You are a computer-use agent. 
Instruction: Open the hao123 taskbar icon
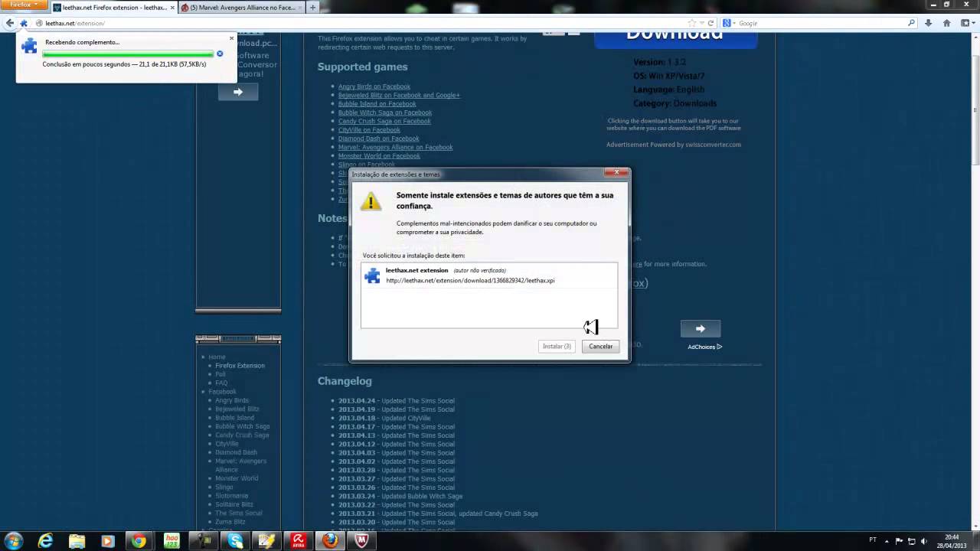coord(171,540)
